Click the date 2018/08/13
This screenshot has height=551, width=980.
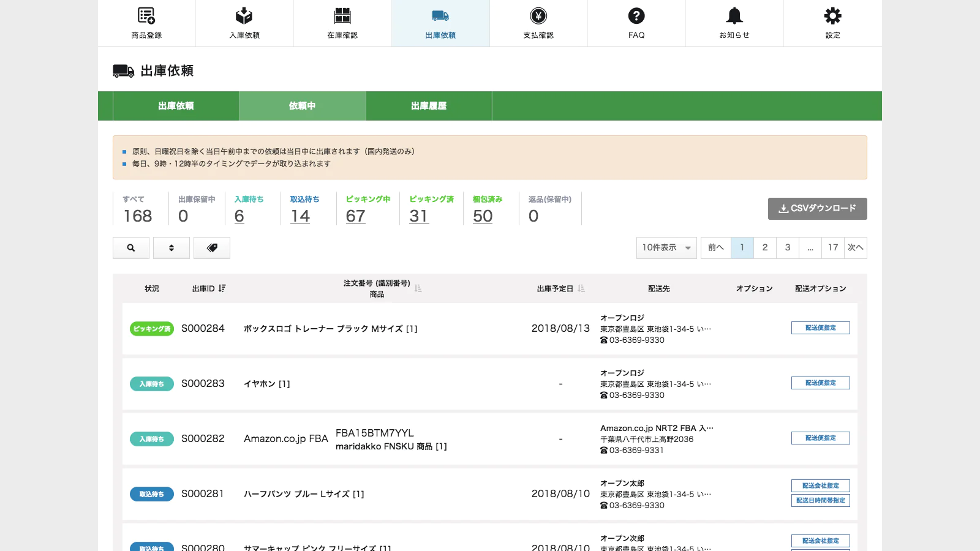point(560,329)
